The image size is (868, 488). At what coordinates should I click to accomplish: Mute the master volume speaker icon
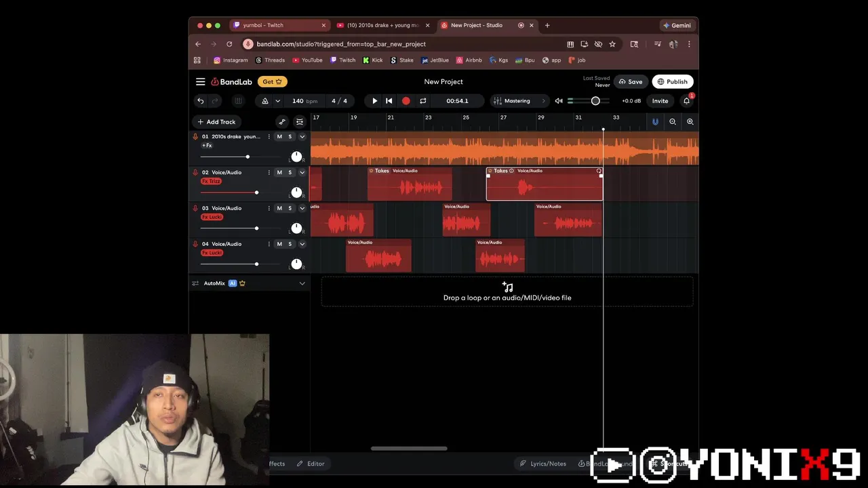click(559, 101)
